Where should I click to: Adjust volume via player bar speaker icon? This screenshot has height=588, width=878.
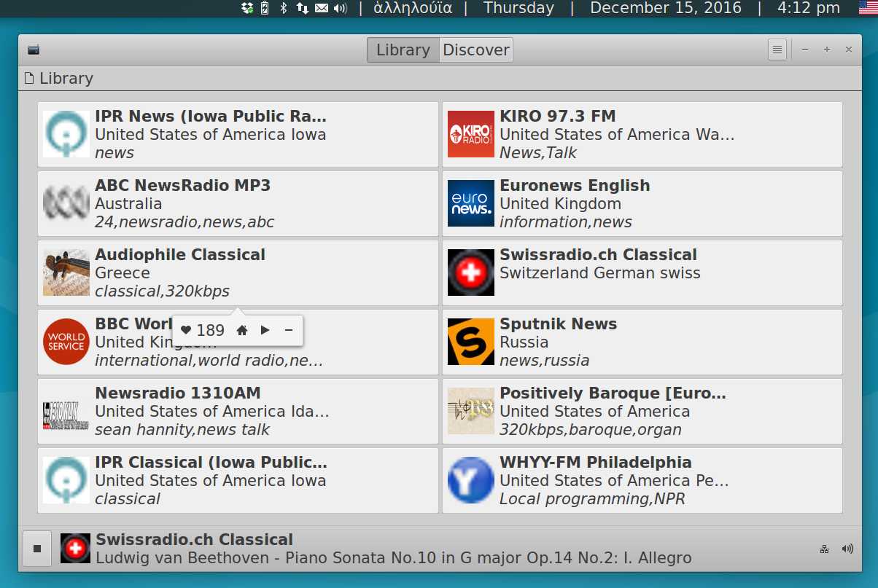(847, 549)
